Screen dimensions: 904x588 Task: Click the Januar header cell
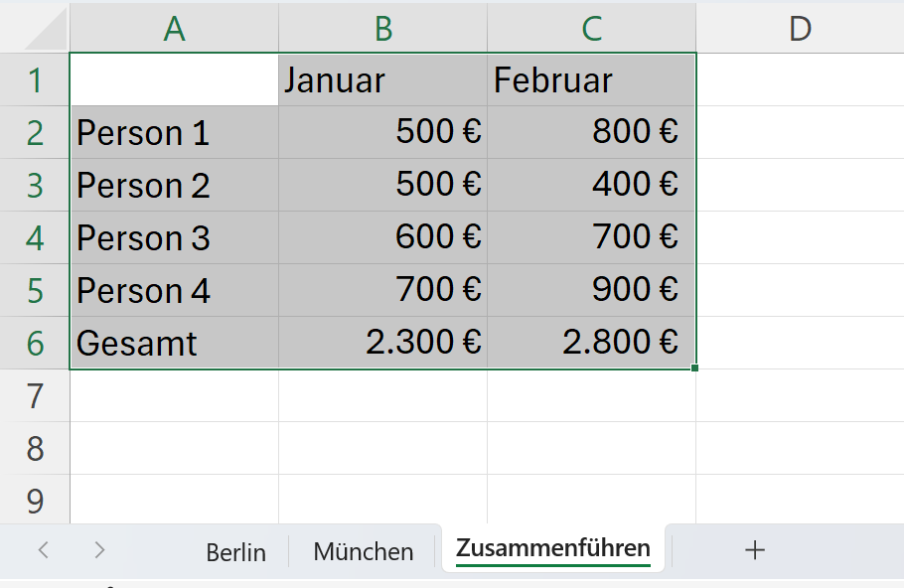pyautogui.click(x=382, y=80)
